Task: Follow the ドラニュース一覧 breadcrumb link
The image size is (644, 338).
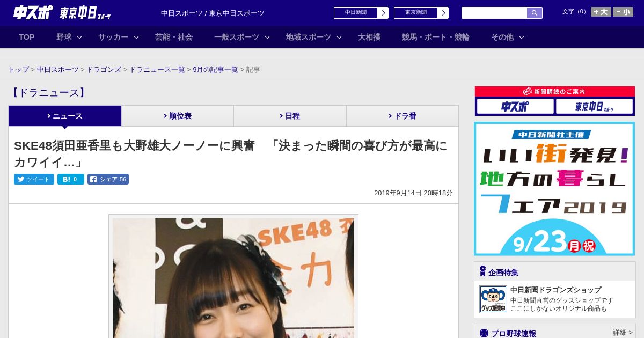Action: pos(157,70)
